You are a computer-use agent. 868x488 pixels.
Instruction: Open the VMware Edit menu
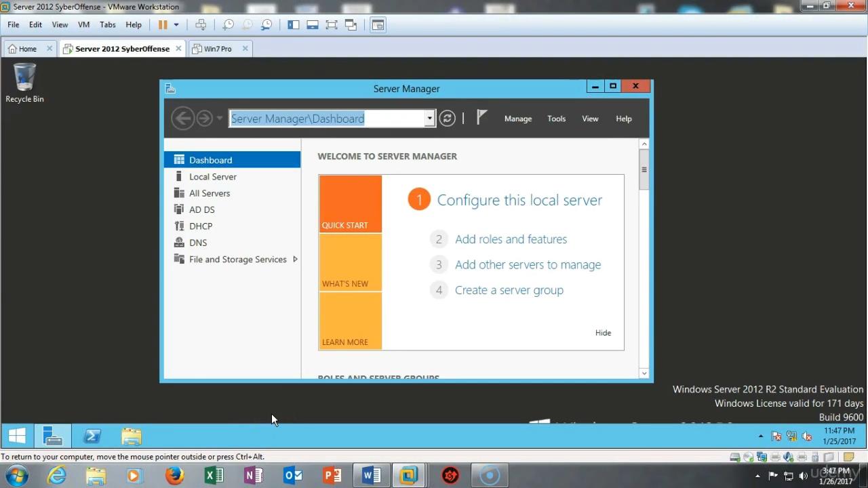(35, 24)
